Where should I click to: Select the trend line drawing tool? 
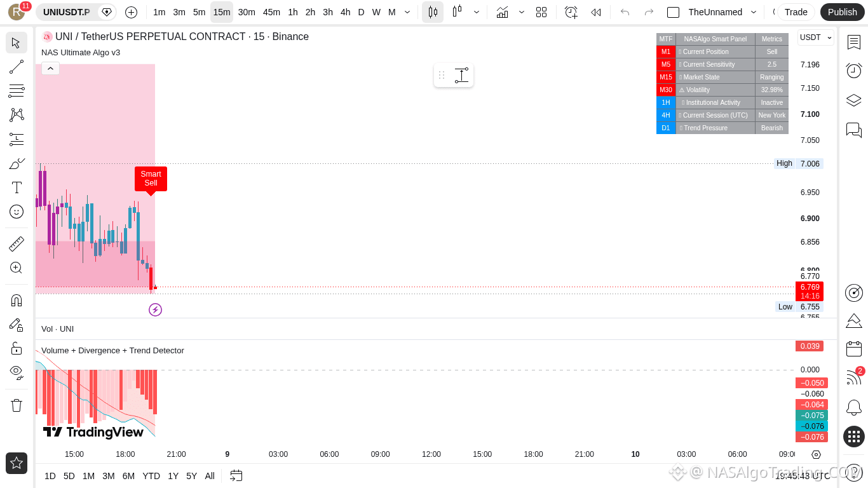tap(17, 67)
